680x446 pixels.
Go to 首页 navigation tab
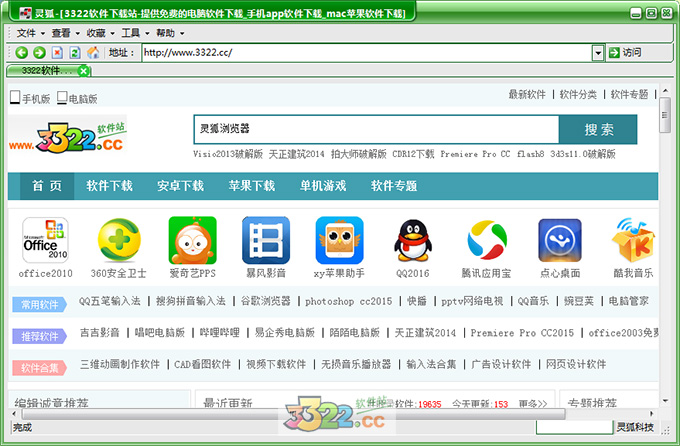(x=47, y=186)
